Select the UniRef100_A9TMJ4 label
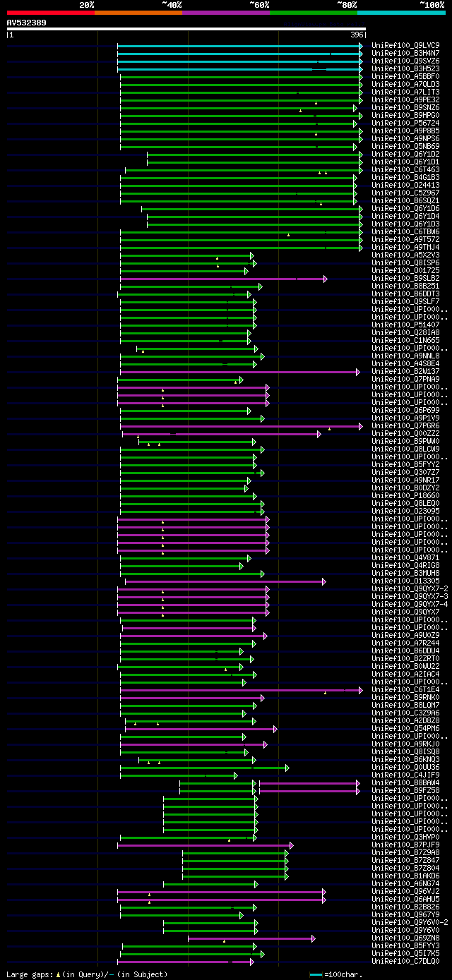 tap(405, 247)
